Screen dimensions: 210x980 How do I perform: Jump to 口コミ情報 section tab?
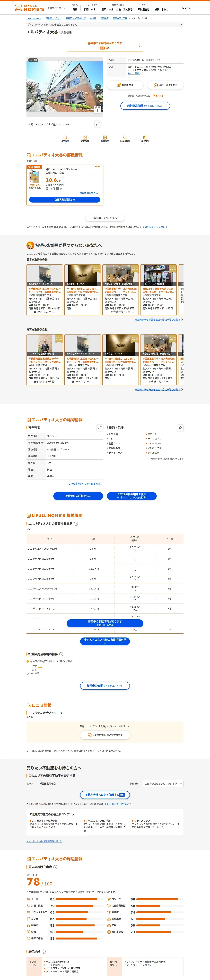click(x=125, y=140)
